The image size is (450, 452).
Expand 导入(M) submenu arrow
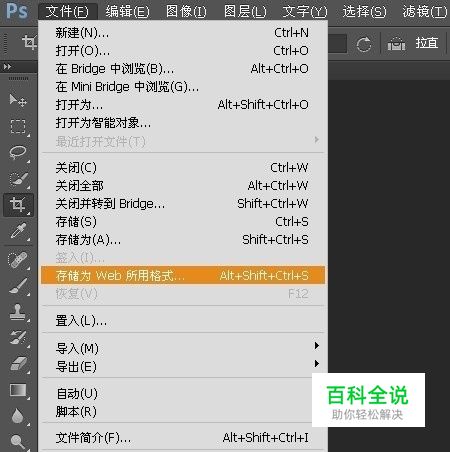(317, 346)
